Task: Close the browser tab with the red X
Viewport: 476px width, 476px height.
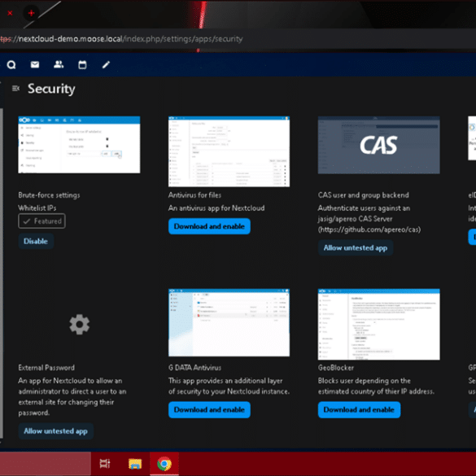Action: tap(10, 13)
